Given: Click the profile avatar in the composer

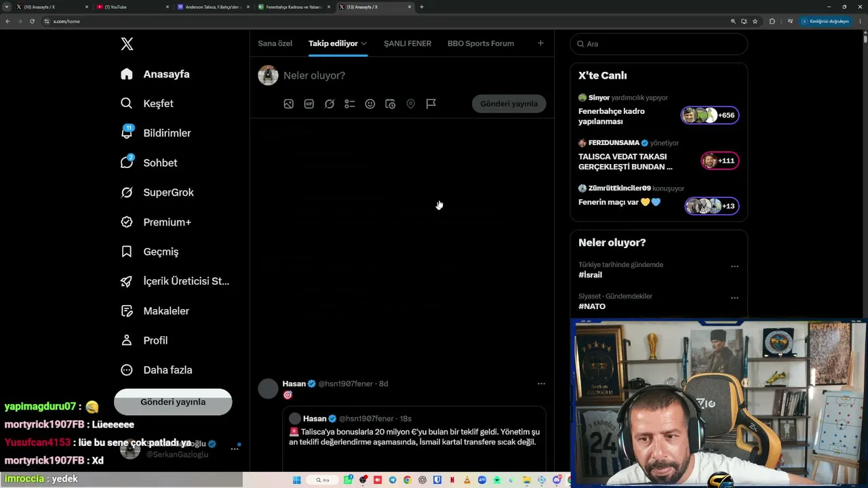Looking at the screenshot, I should pyautogui.click(x=268, y=75).
